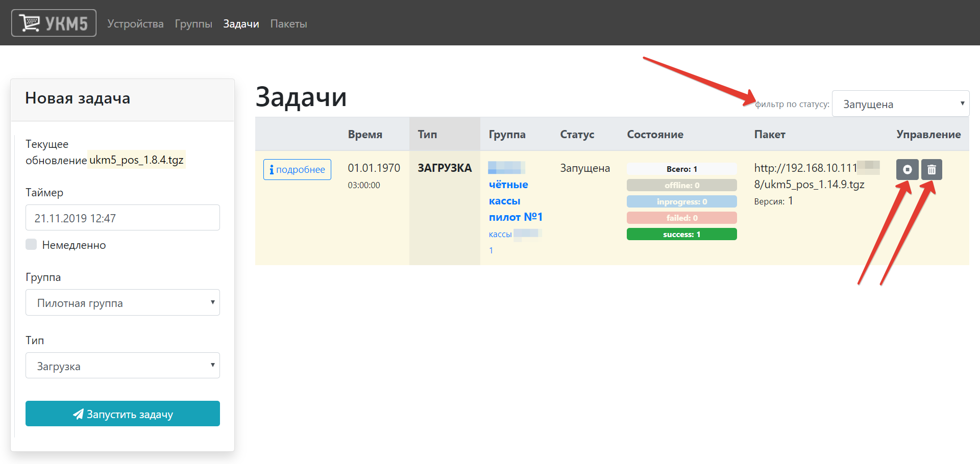Click the success: 1 green bar
Screen dimensions: 980x464
point(681,234)
